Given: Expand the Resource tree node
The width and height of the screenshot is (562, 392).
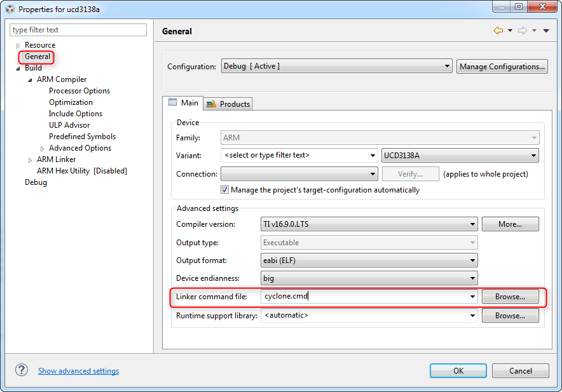Looking at the screenshot, I should pos(18,46).
